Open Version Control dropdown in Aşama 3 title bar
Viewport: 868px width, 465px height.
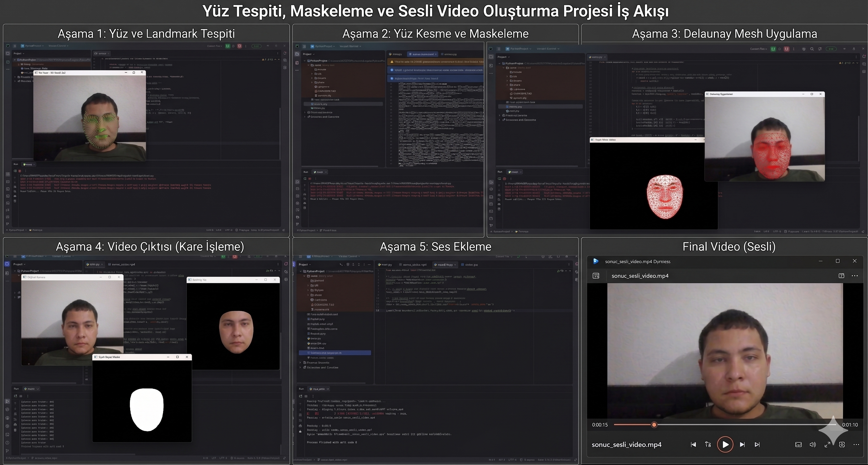(x=548, y=49)
